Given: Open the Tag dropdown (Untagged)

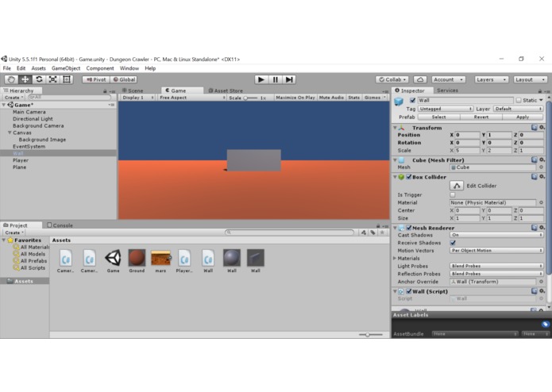Looking at the screenshot, I should (x=446, y=109).
